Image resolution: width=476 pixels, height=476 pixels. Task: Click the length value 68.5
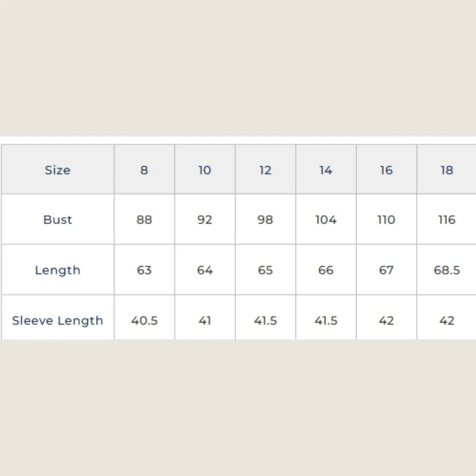tap(446, 269)
